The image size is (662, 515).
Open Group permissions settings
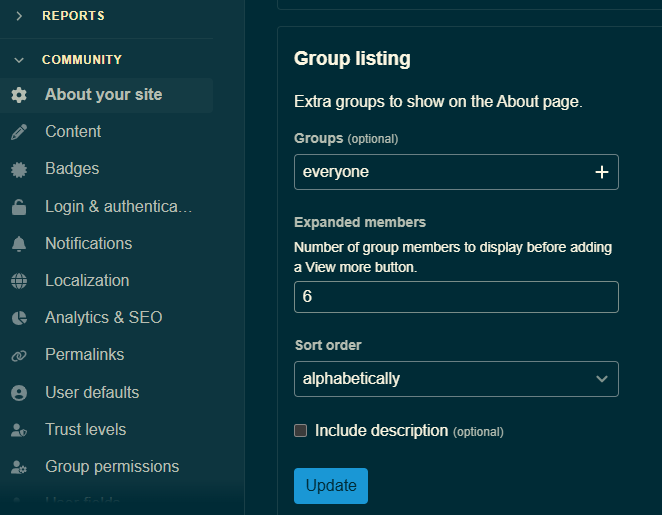pos(112,466)
